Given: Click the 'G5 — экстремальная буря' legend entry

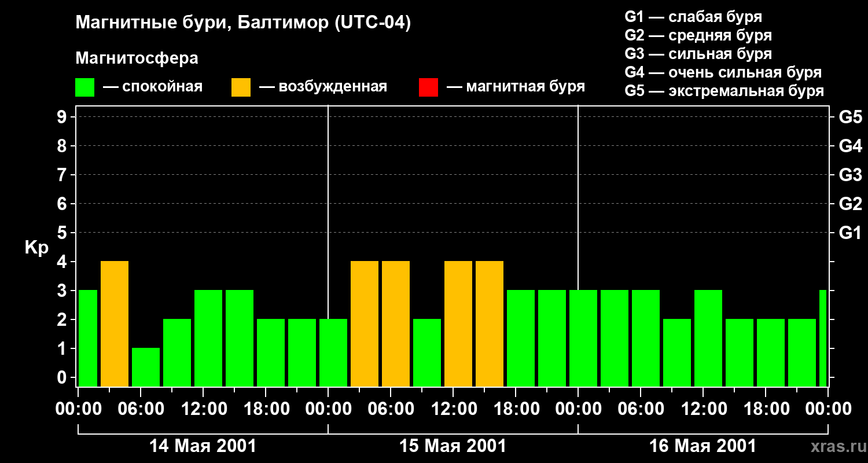Looking at the screenshot, I should (x=724, y=91).
